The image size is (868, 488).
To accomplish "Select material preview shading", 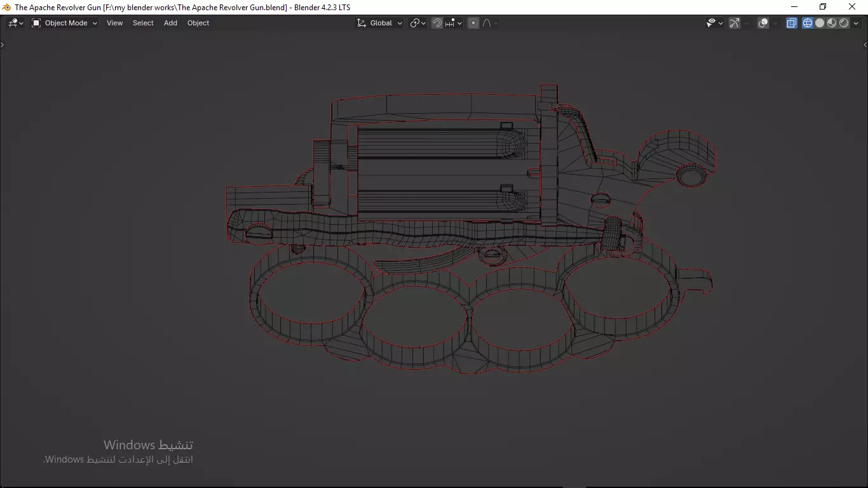I will point(832,23).
